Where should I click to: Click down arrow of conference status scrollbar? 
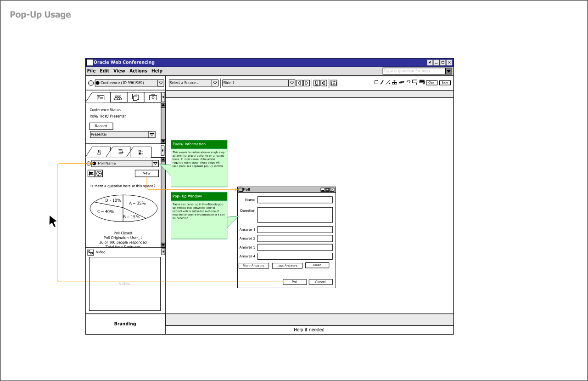[163, 141]
